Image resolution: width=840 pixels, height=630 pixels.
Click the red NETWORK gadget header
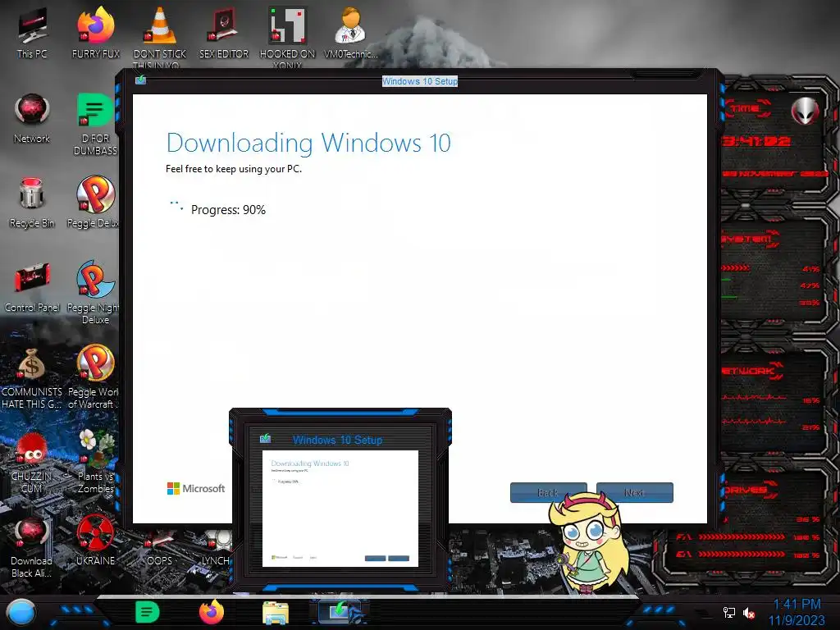tap(751, 371)
